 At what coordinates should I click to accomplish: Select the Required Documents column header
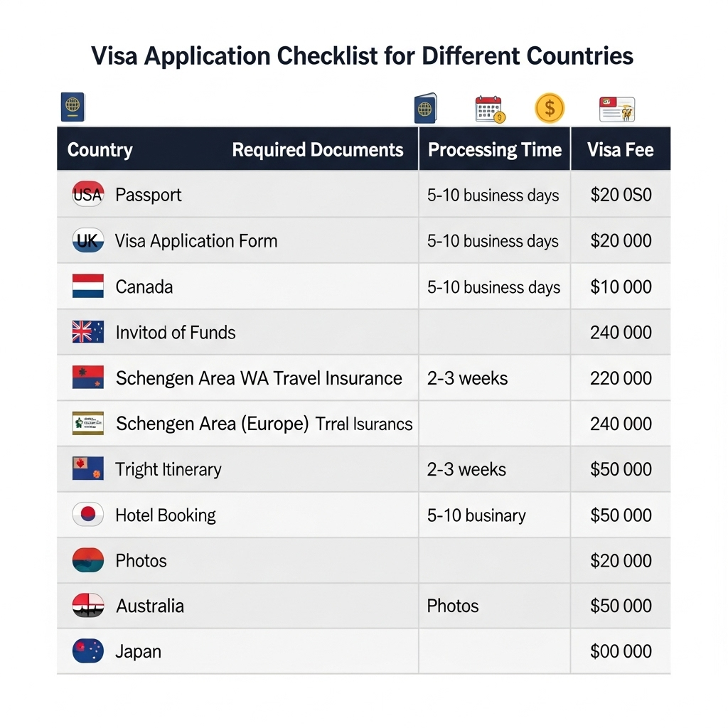[x=318, y=150]
